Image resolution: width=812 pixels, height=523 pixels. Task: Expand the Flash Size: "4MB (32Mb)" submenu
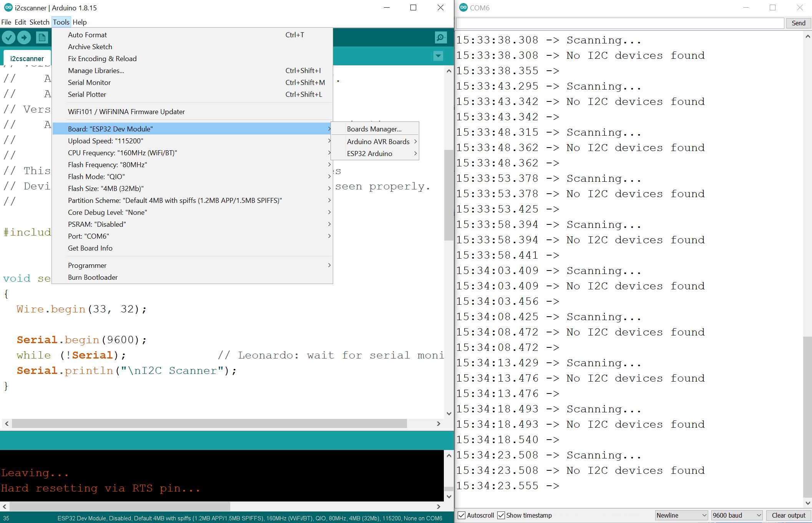coord(192,189)
